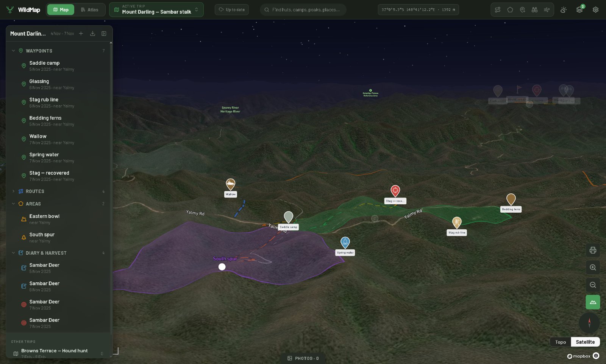The width and height of the screenshot is (606, 364).
Task: Open WildMap settings gear
Action: pos(595,10)
